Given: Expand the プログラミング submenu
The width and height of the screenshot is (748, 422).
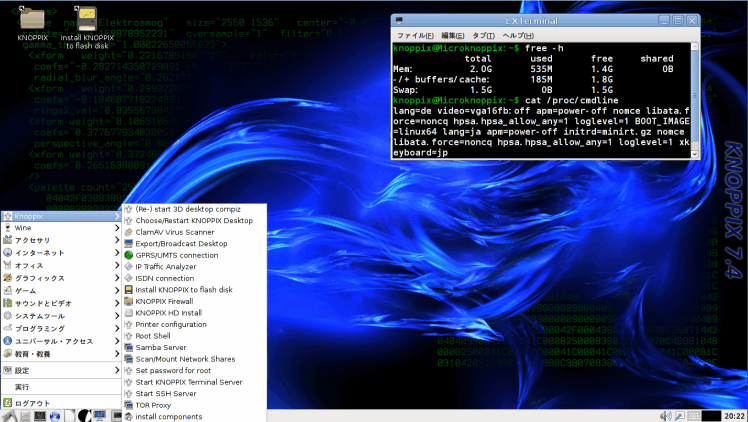Looking at the screenshot, I should point(61,329).
